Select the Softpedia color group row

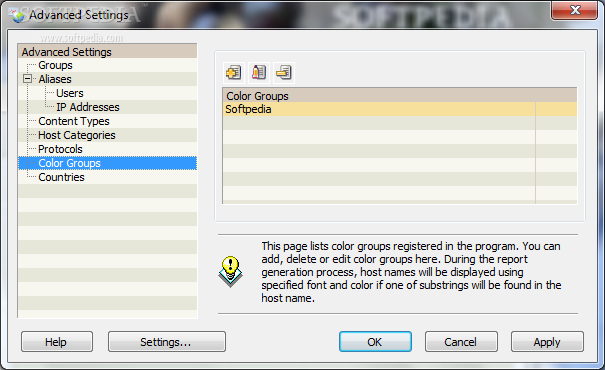pyautogui.click(x=400, y=109)
